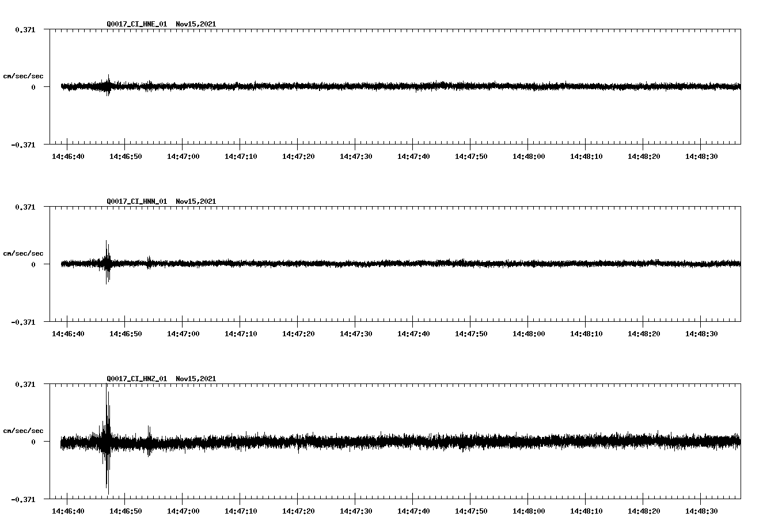Click the 14:47:50 time label under HNZ plot
The image size is (782, 532).
(471, 511)
